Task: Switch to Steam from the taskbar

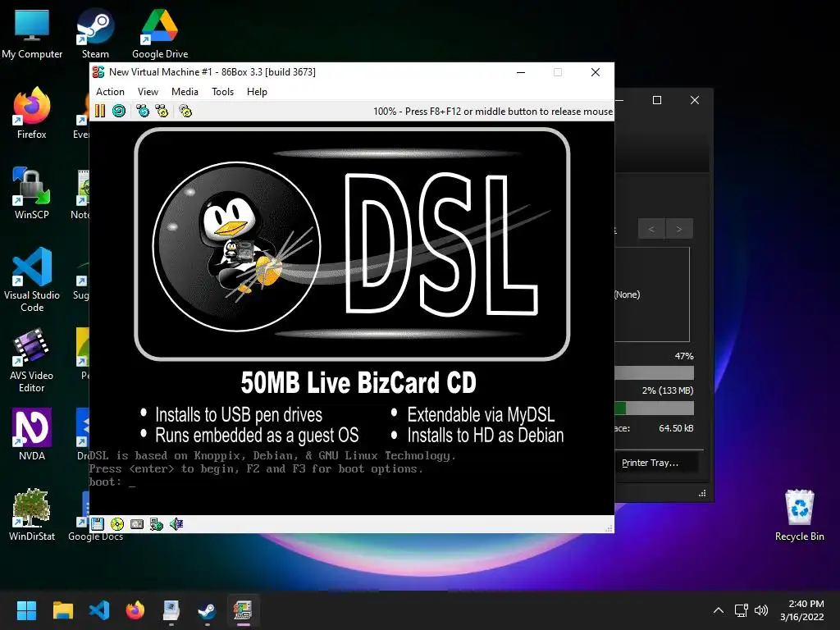Action: click(207, 610)
